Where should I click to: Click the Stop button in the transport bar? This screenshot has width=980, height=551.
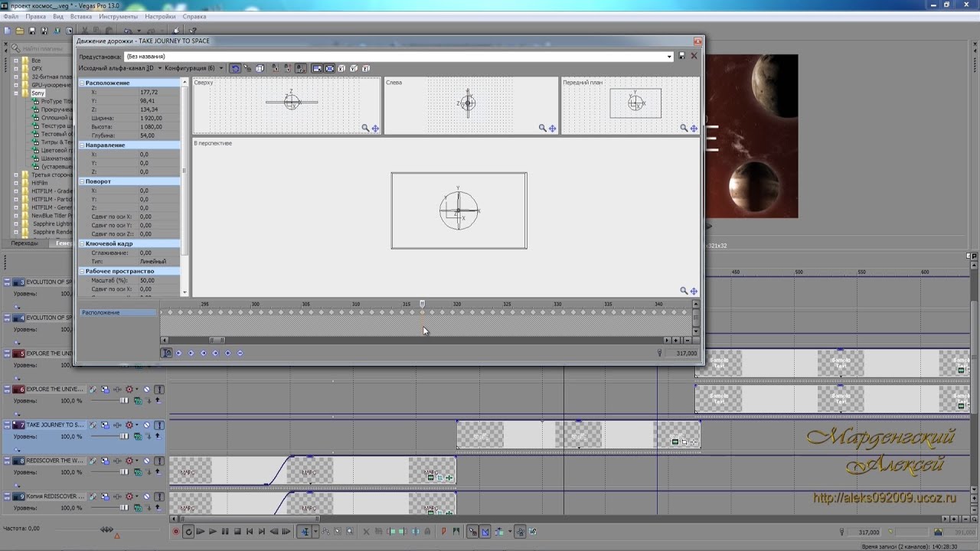pos(237,531)
